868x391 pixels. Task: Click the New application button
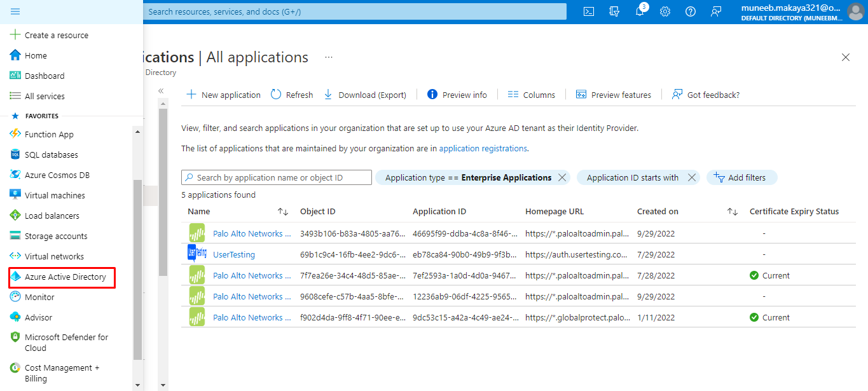click(x=223, y=95)
